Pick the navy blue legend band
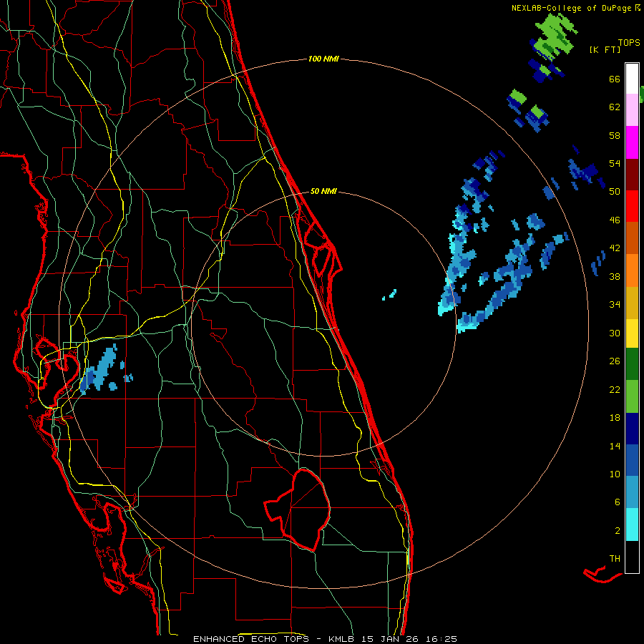 [632, 429]
